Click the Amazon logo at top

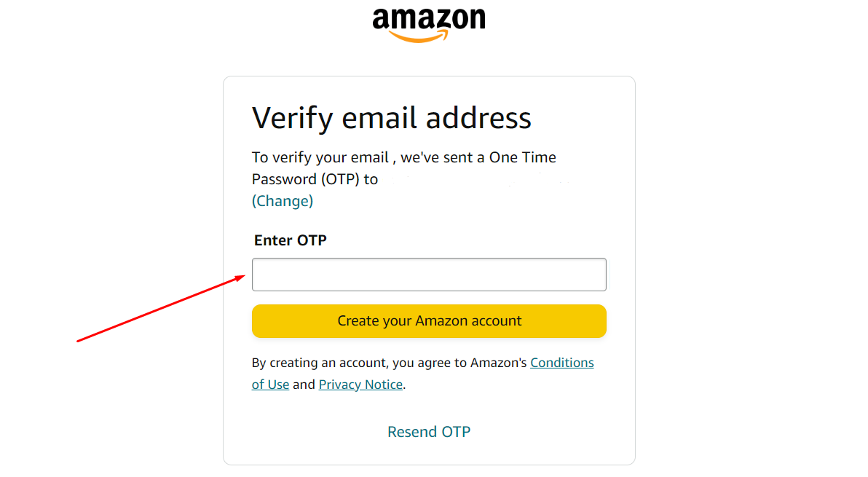click(429, 25)
